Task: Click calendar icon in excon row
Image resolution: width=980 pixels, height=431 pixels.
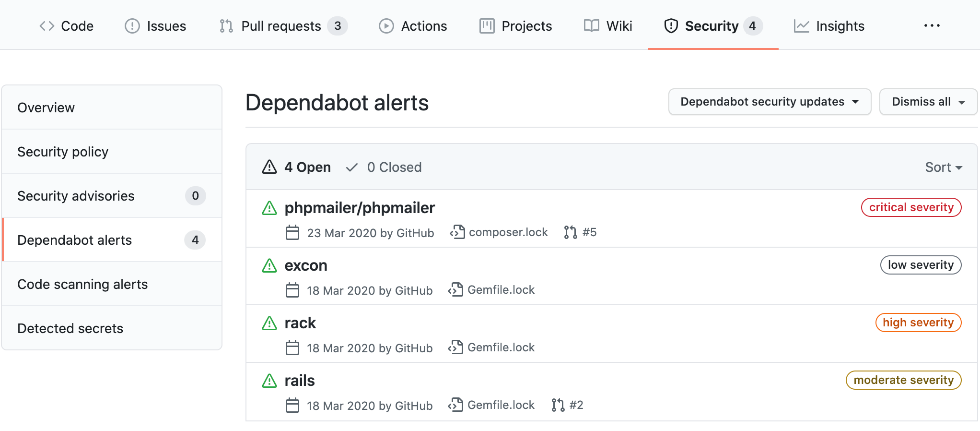Action: pyautogui.click(x=292, y=290)
